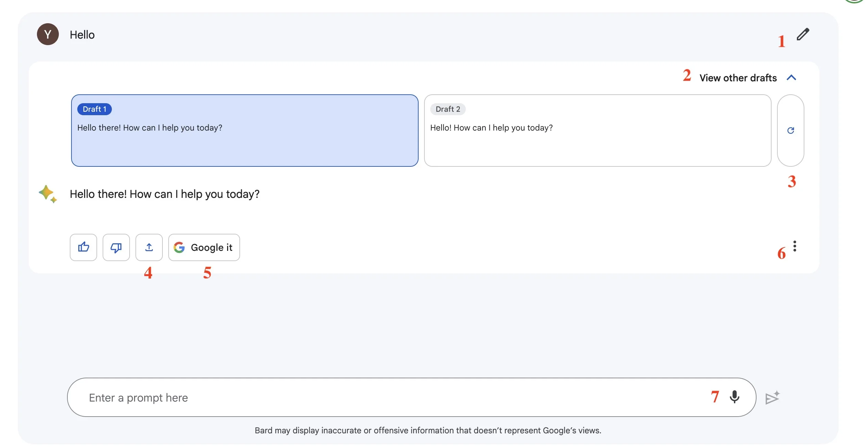This screenshot has width=868, height=447.
Task: Click the share and export icon
Action: click(149, 247)
